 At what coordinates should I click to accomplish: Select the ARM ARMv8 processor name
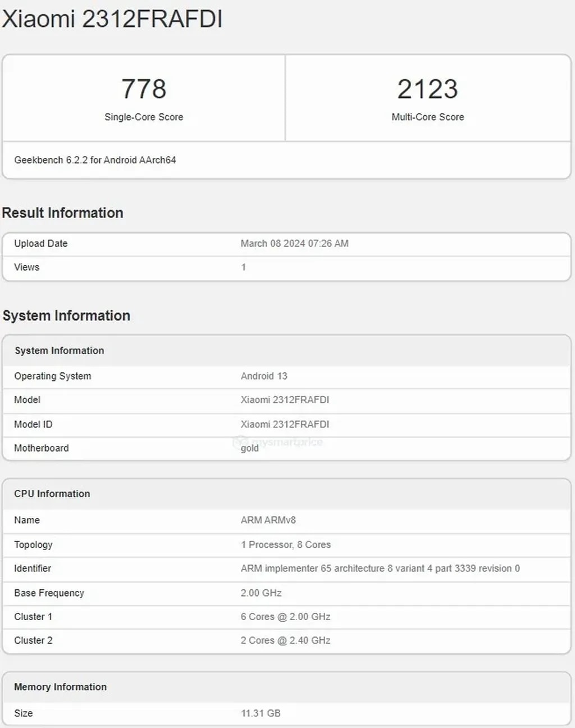(268, 520)
